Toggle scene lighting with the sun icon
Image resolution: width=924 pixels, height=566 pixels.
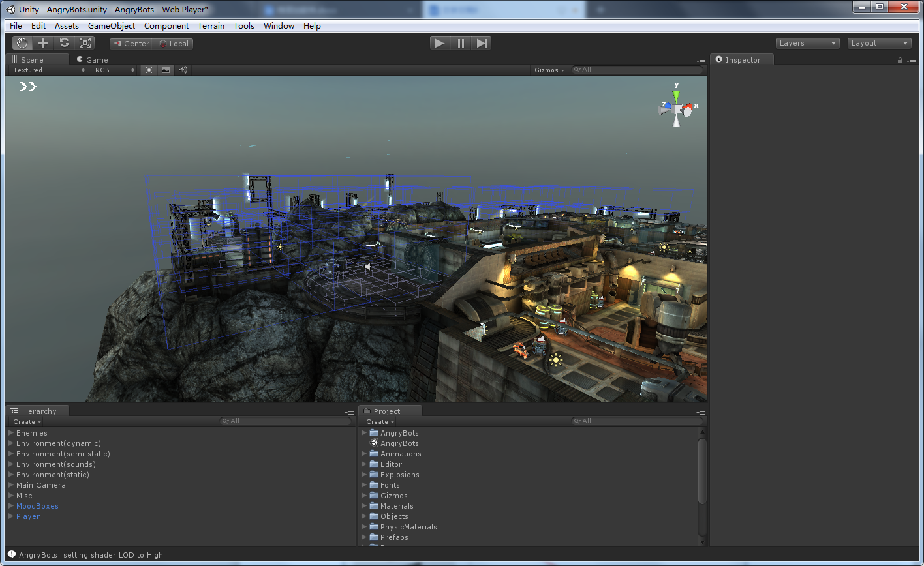pos(149,70)
